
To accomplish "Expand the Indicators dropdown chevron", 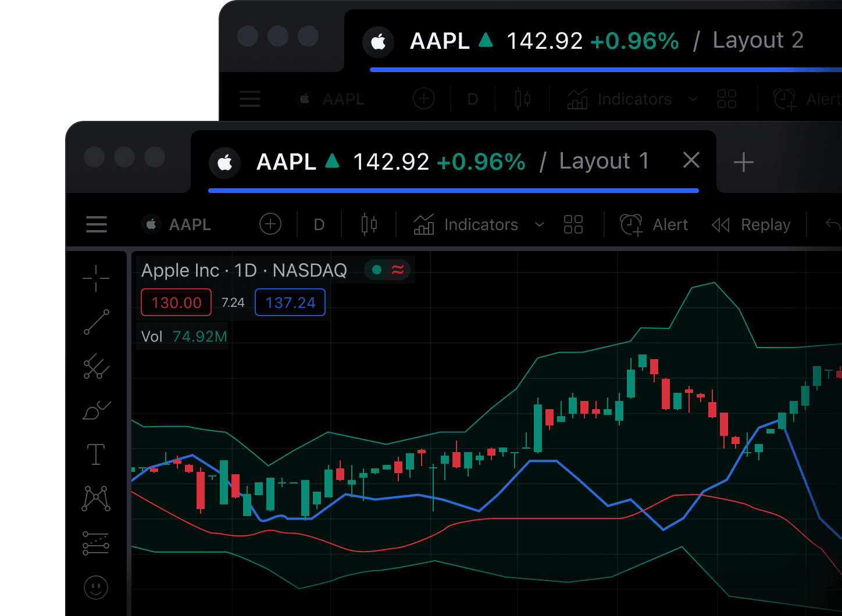I will click(x=540, y=224).
